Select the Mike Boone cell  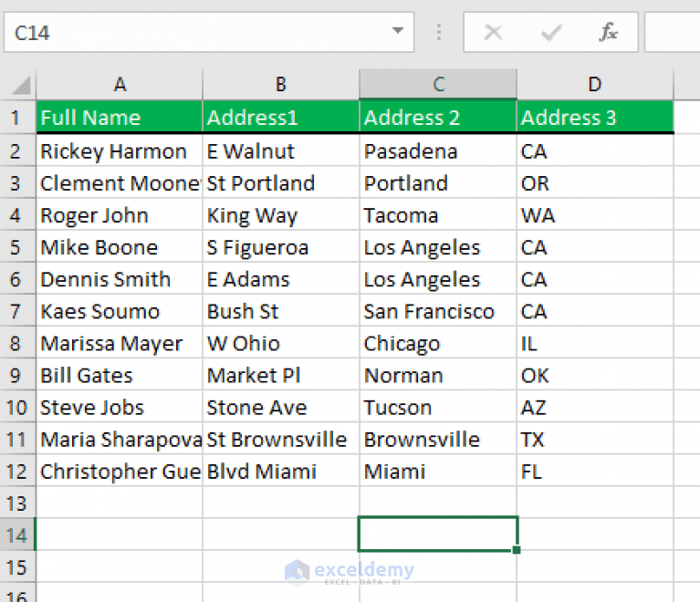(120, 247)
